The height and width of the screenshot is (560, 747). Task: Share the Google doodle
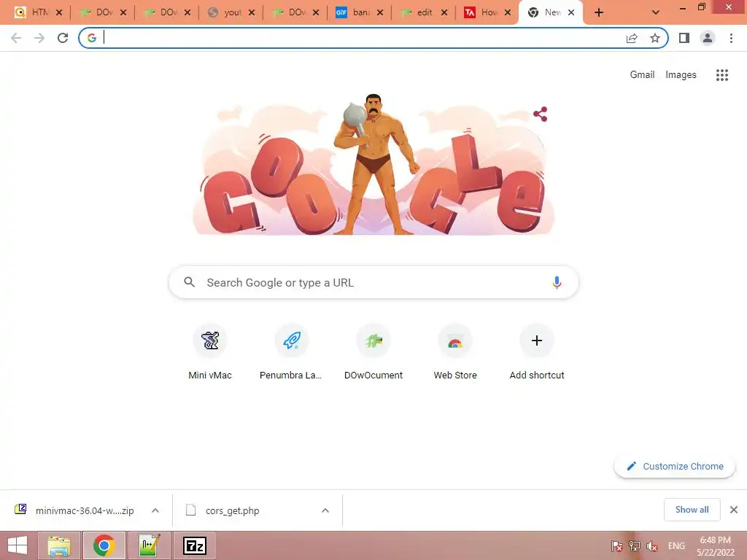pos(541,114)
